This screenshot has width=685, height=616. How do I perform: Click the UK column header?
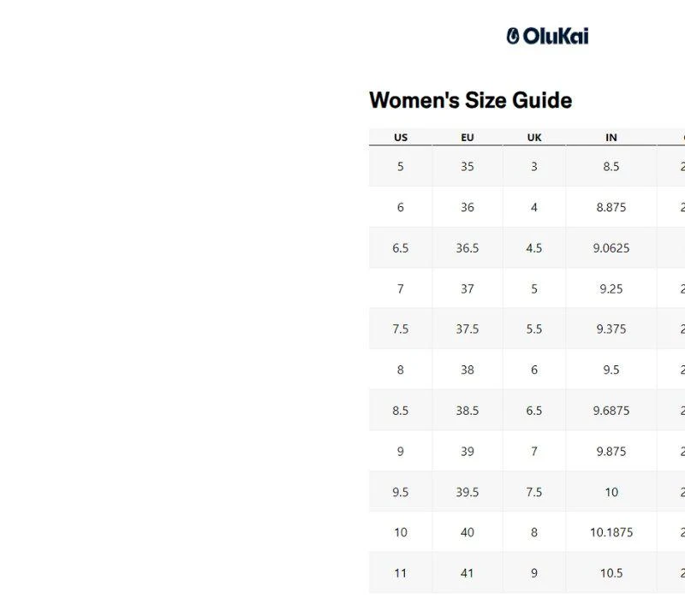534,137
